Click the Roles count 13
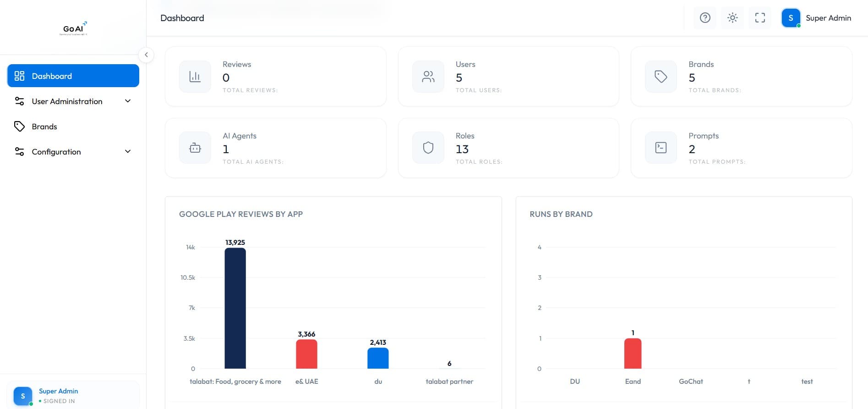 462,149
